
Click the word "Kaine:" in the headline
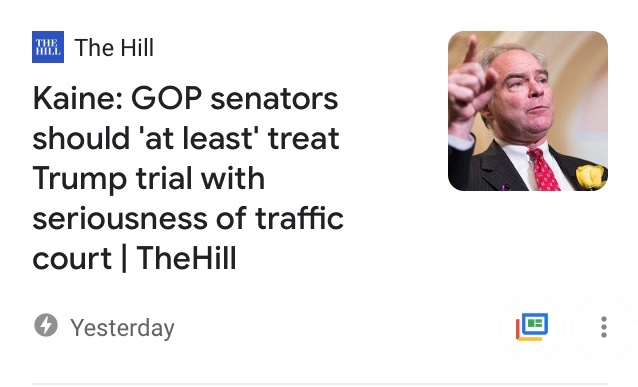coord(78,98)
